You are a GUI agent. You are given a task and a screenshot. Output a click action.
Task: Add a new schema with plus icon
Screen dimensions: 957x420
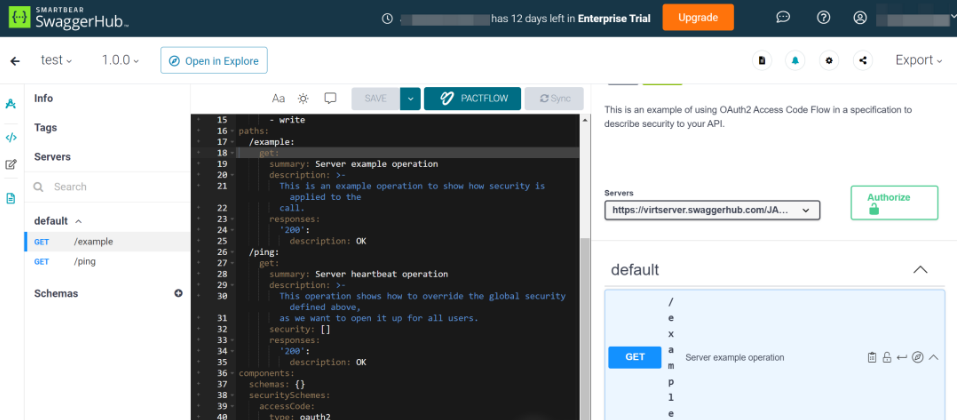tap(178, 293)
